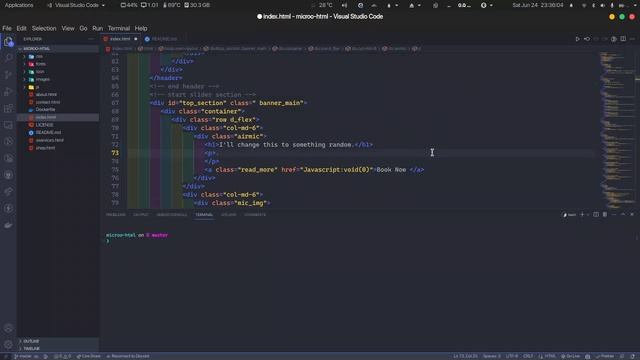This screenshot has width=640, height=360.
Task: Open editor More Actions ellipsis
Action: coord(632,39)
